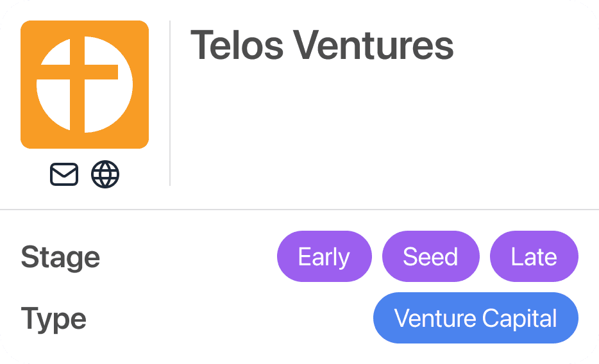Viewport: 599px width, 364px height.
Task: Click the email envelope icon
Action: [x=64, y=174]
